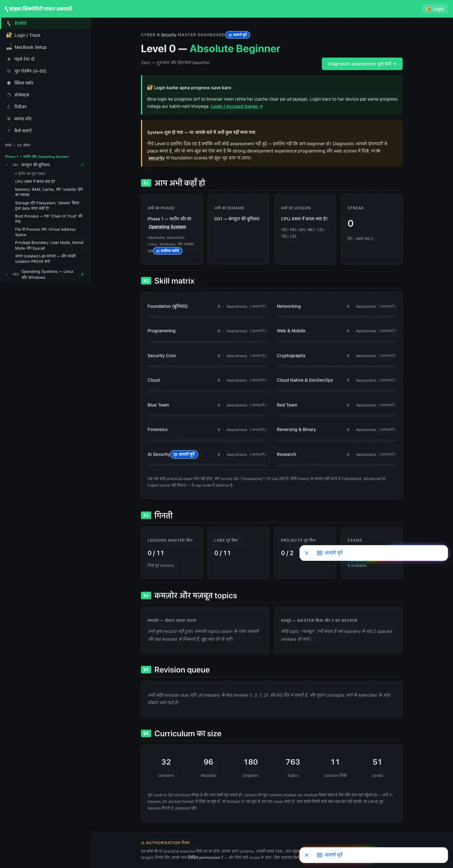Screen dimensions: 453x868
Task: Click the Programming skill progress bar
Action: 207,342
